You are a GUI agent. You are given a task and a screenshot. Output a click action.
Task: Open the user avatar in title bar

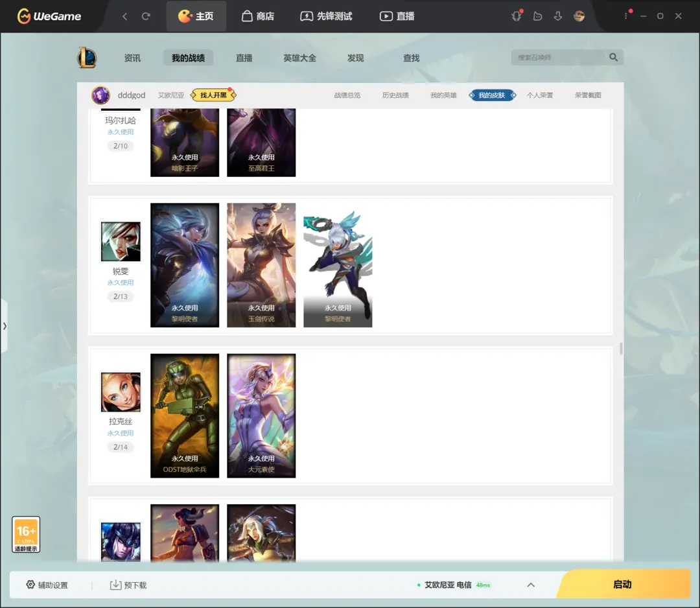(x=579, y=16)
